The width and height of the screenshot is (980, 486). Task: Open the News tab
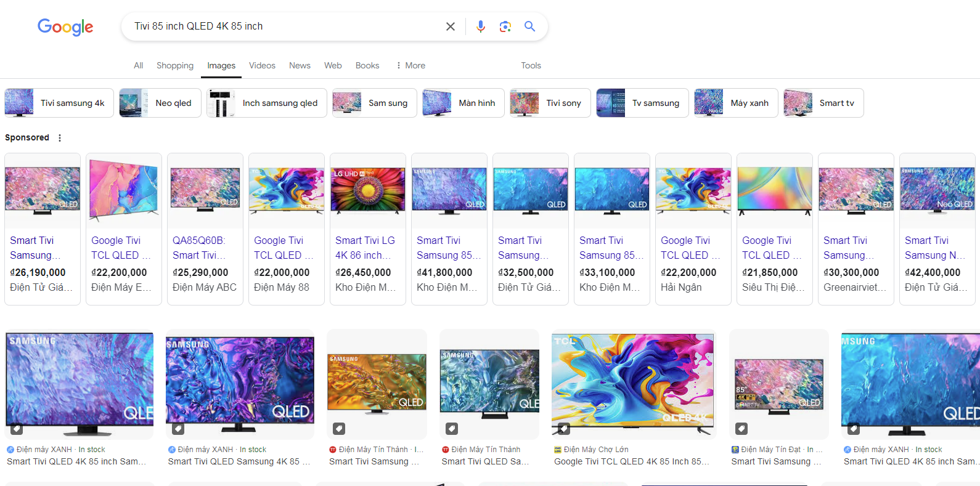coord(300,65)
